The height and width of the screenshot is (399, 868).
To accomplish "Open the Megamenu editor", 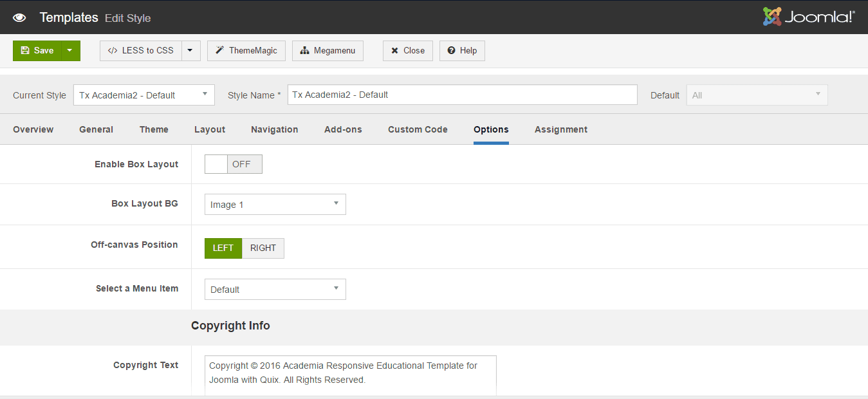I will click(328, 51).
